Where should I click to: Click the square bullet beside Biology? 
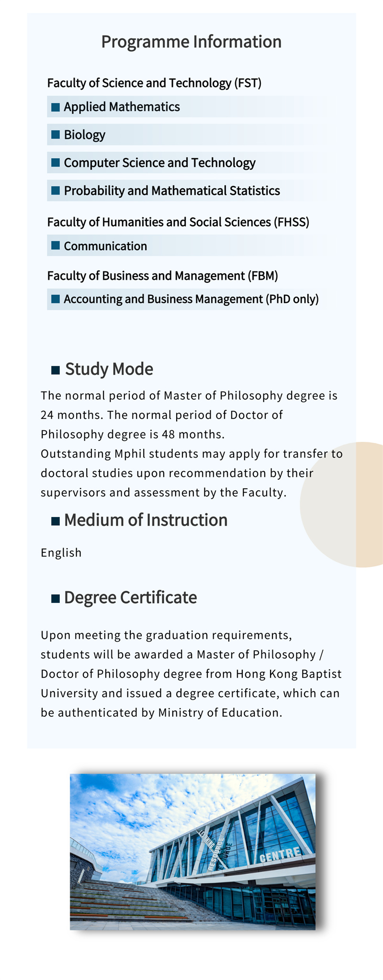[56, 135]
